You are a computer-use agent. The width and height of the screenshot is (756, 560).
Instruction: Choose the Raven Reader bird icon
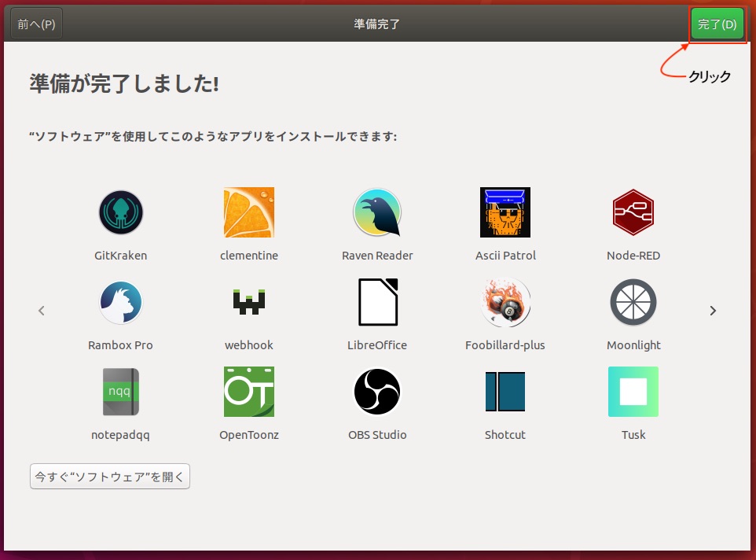[x=377, y=212]
